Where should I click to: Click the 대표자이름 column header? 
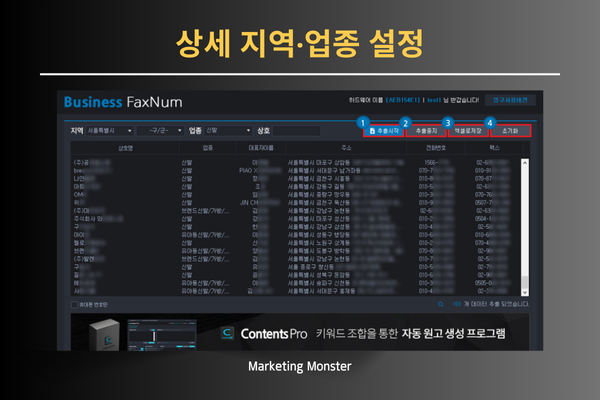pos(261,148)
